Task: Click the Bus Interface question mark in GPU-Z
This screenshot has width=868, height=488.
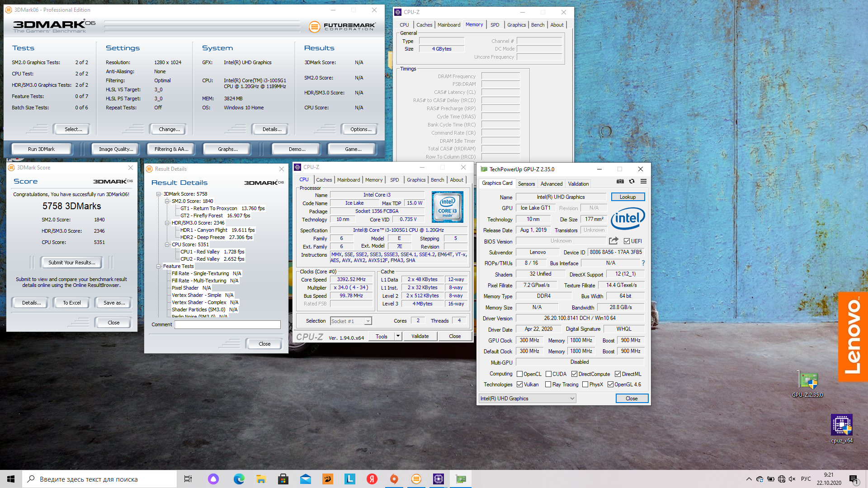Action: (x=643, y=263)
